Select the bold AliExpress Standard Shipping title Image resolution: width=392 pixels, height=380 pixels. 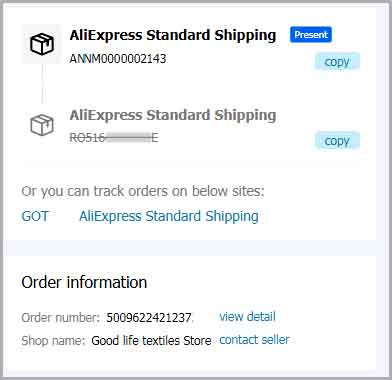[173, 35]
